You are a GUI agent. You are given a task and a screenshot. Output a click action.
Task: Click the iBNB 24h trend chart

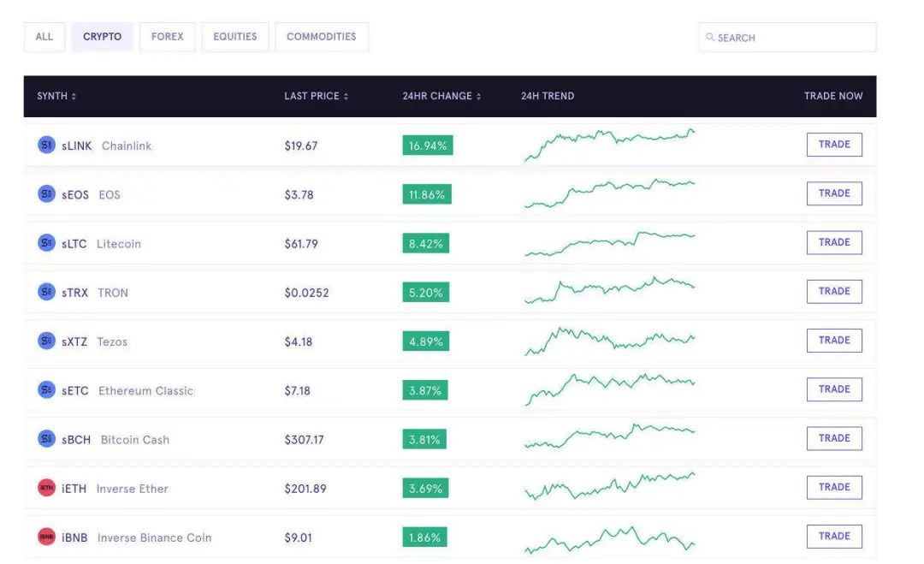(x=610, y=539)
